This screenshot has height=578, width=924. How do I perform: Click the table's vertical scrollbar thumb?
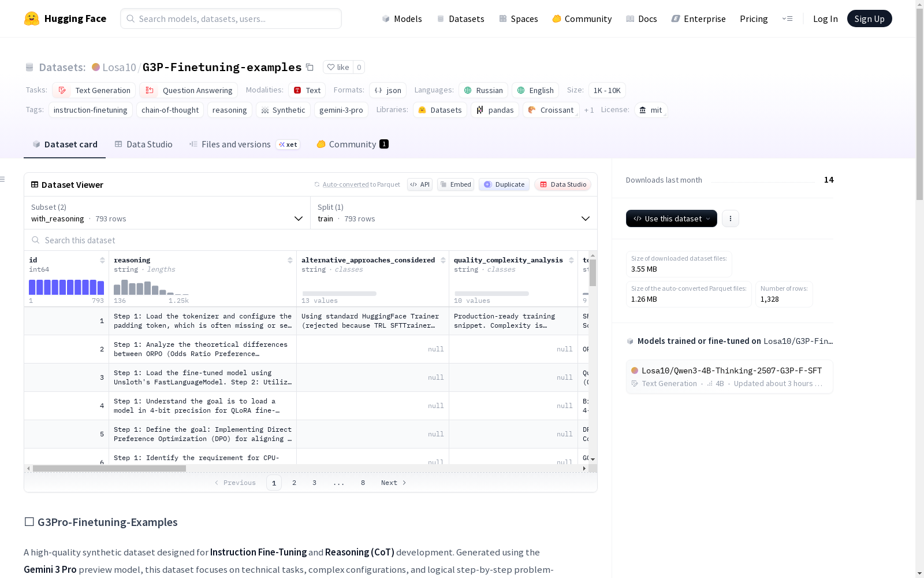pos(593,272)
